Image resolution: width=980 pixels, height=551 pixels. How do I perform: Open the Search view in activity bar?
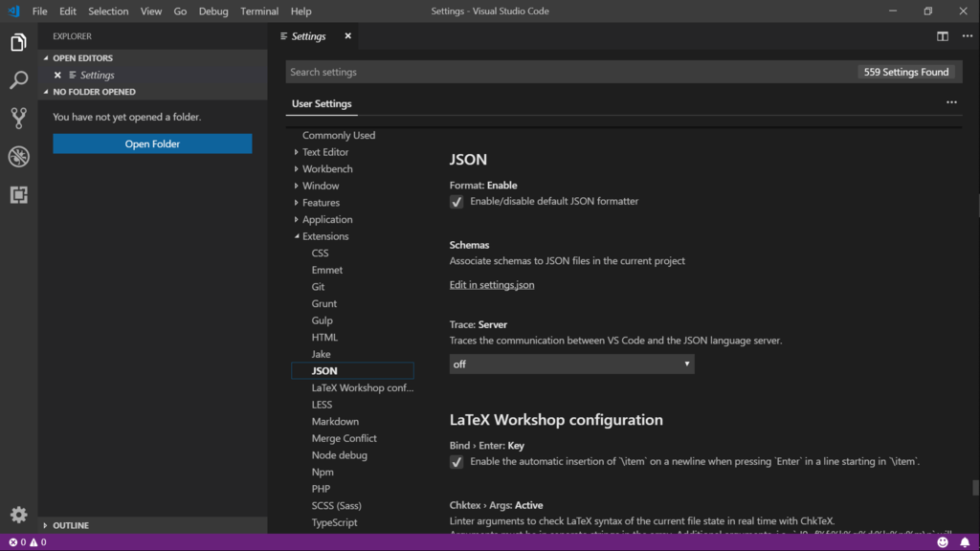[19, 80]
